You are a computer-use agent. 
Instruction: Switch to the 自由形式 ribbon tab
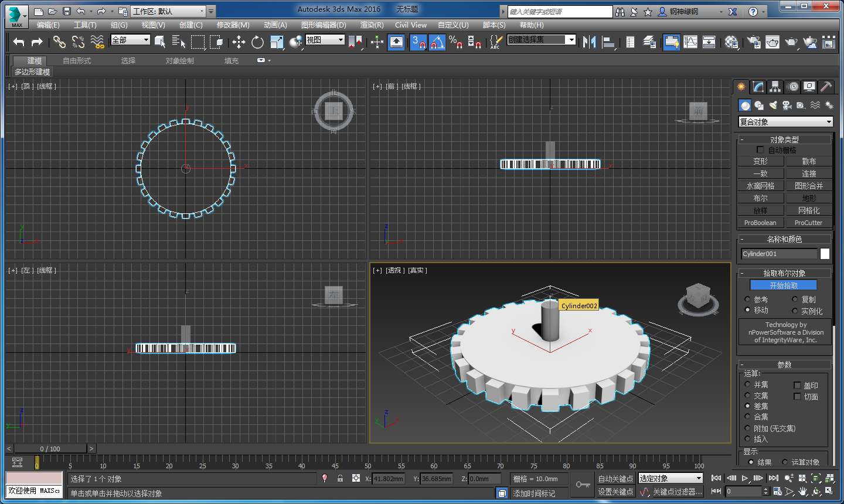coord(77,61)
